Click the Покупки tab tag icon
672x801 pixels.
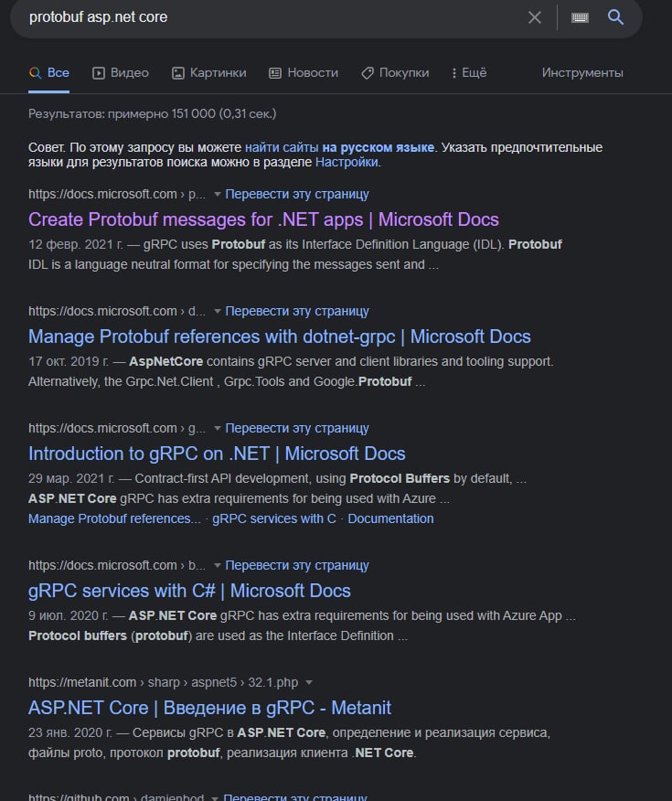pyautogui.click(x=368, y=73)
